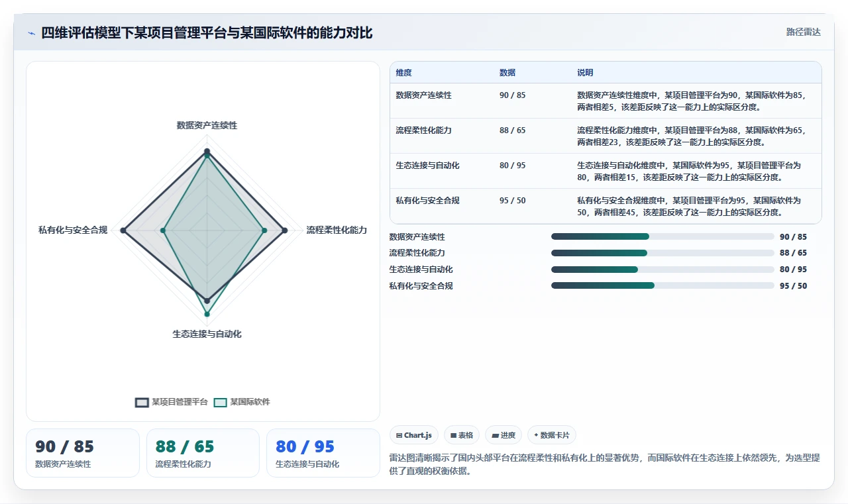Toggle 某国际软件 legend swatch
The height and width of the screenshot is (504, 848).
[220, 402]
